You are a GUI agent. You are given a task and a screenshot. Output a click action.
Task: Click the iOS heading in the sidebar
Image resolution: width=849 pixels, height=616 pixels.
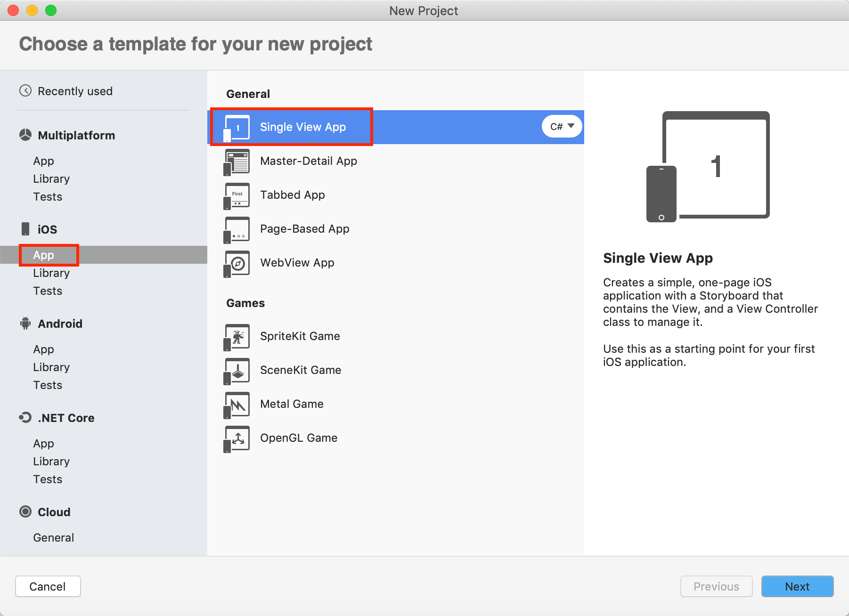click(x=47, y=229)
